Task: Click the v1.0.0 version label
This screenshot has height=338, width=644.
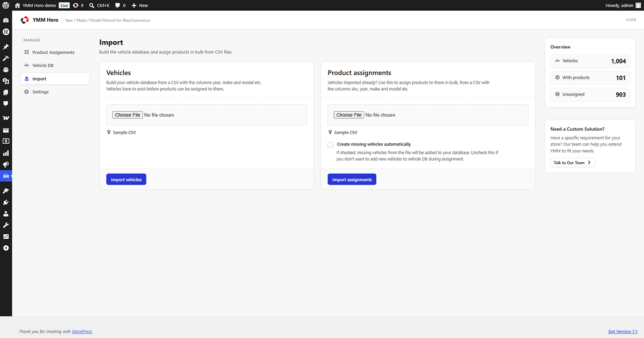Action: (631, 20)
